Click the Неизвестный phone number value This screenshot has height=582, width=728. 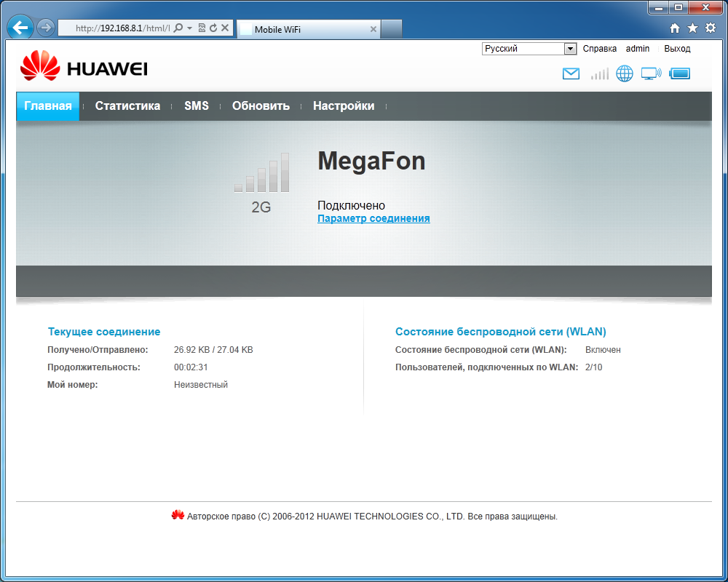tap(201, 385)
